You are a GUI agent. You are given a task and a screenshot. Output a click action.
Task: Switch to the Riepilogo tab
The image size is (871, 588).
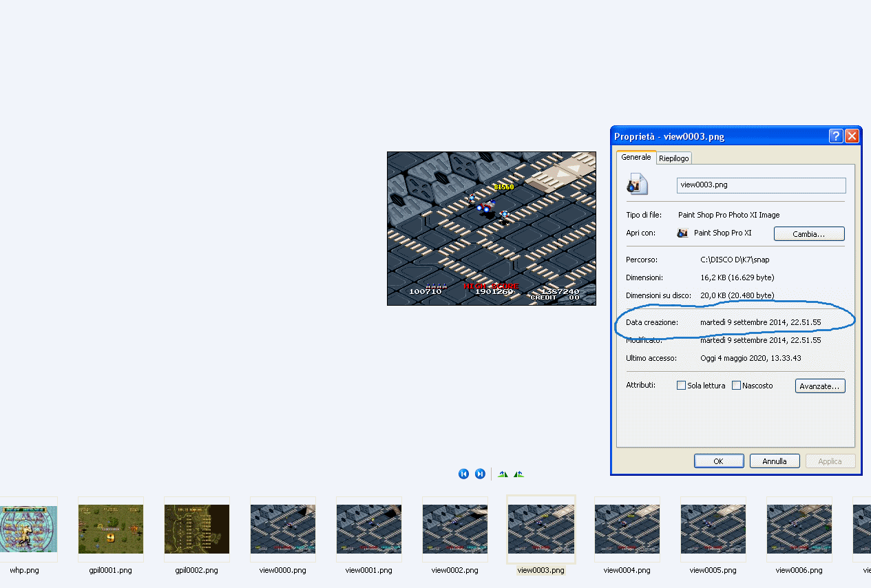tap(673, 158)
